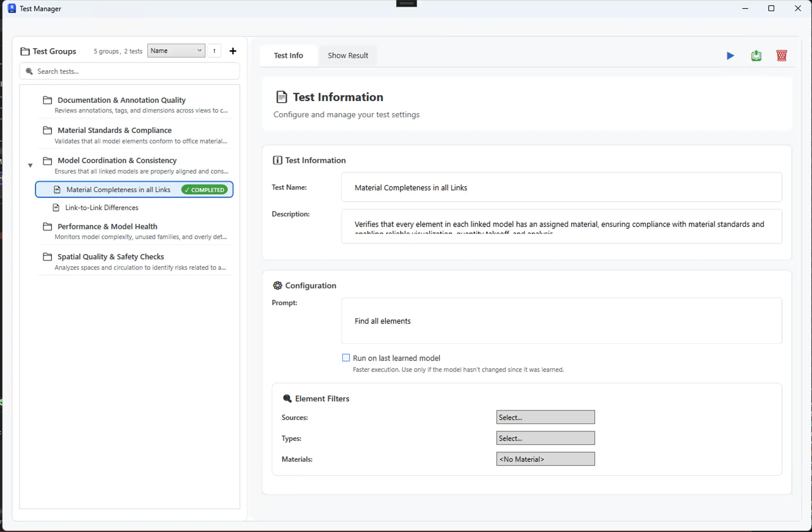Toggle sort direction arrow button
The height and width of the screenshot is (532, 812).
click(x=214, y=51)
